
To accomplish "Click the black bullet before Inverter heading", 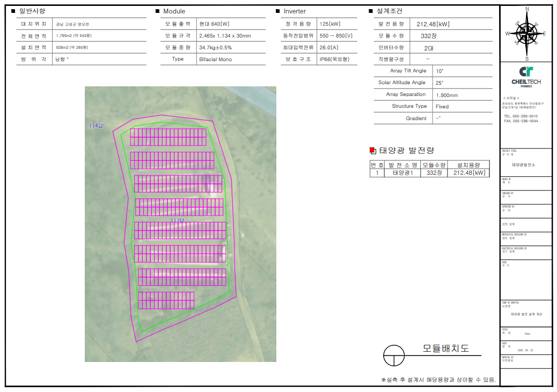I will [x=277, y=11].
